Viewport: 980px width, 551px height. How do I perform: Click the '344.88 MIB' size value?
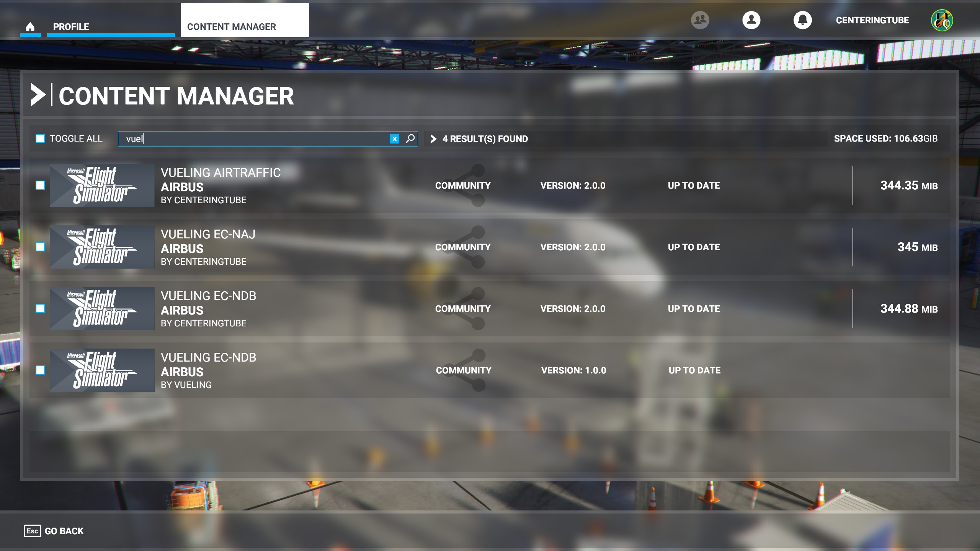(909, 309)
